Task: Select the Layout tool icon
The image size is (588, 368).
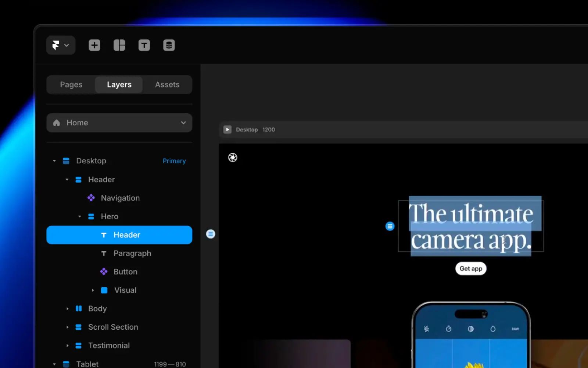Action: 119,45
